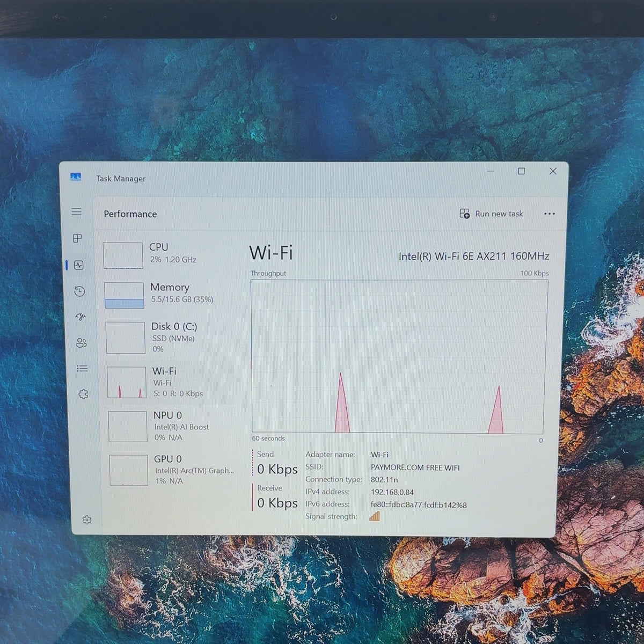Click the Wi-Fi throughput graph

pyautogui.click(x=398, y=356)
